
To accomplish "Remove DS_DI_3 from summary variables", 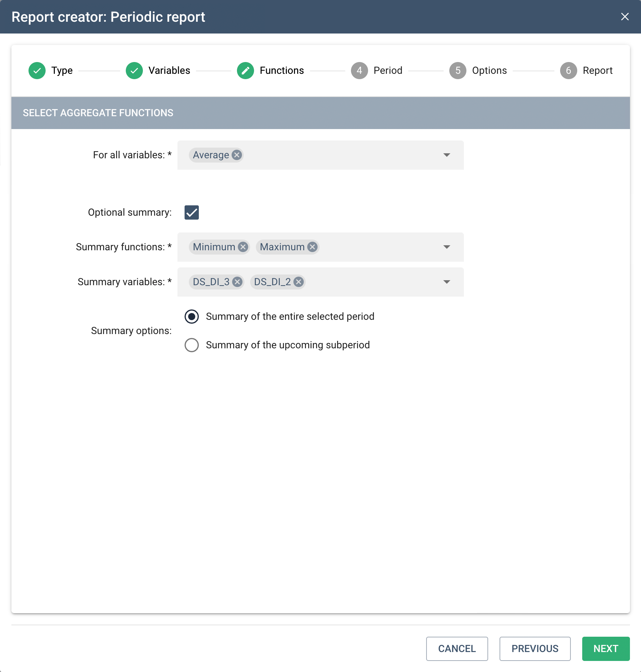I will point(237,282).
